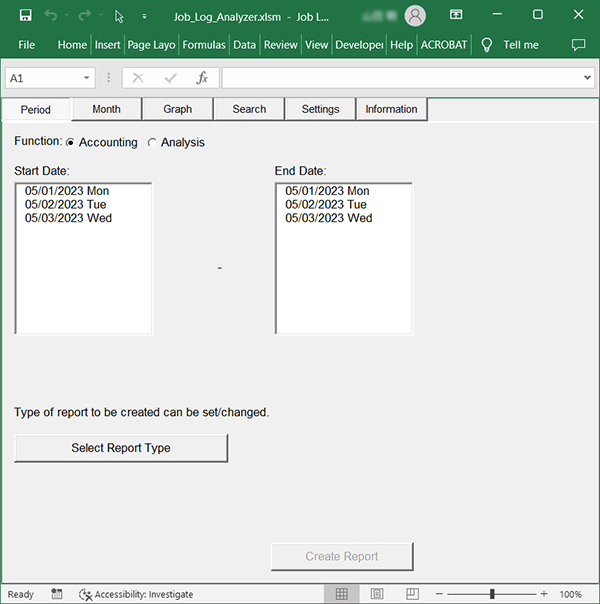Click the user account avatar

coord(415,16)
